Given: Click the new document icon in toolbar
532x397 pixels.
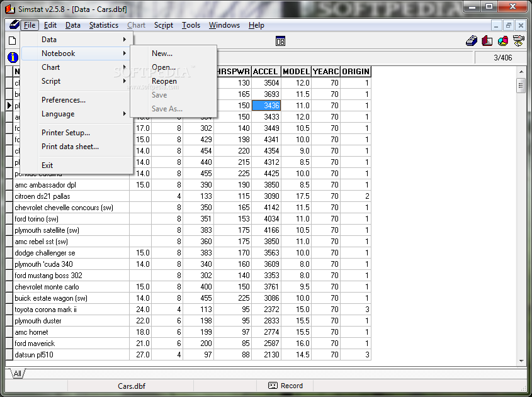Looking at the screenshot, I should [x=12, y=41].
